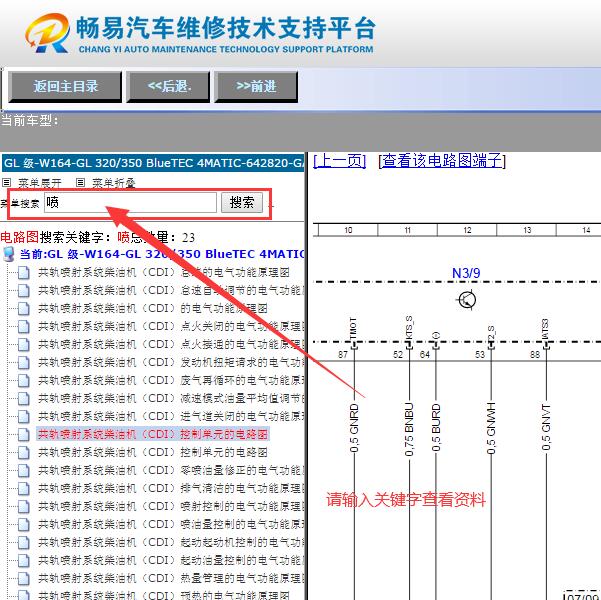The height and width of the screenshot is (600, 601).
Task: Click the 0,5 GNWH wire label
Action: coord(491,428)
